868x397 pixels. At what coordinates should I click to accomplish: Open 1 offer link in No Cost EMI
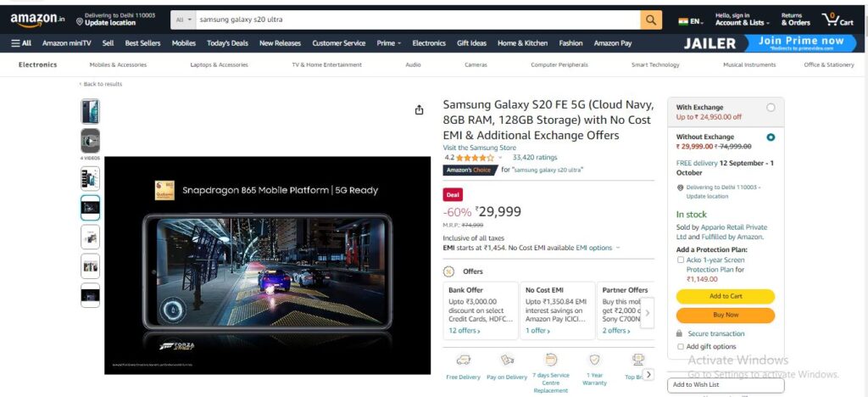click(x=537, y=331)
